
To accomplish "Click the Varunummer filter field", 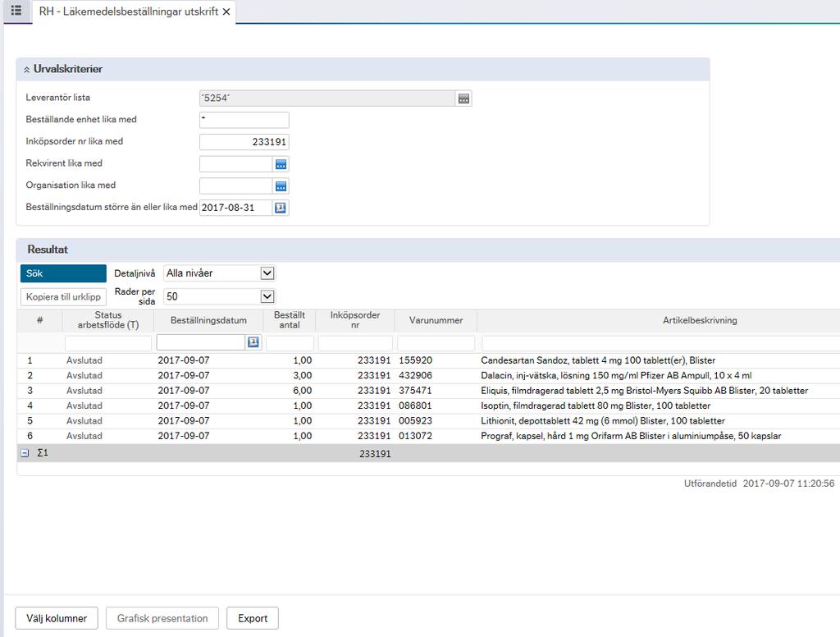I will (436, 342).
